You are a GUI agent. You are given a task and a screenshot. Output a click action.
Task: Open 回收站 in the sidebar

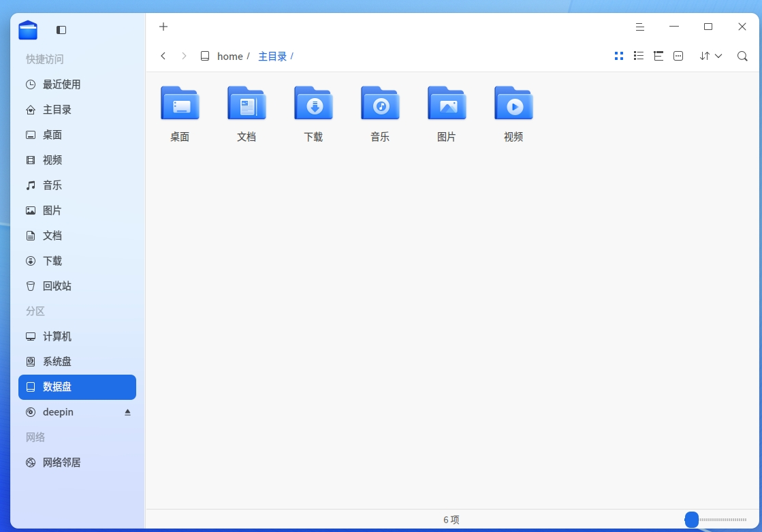tap(77, 286)
